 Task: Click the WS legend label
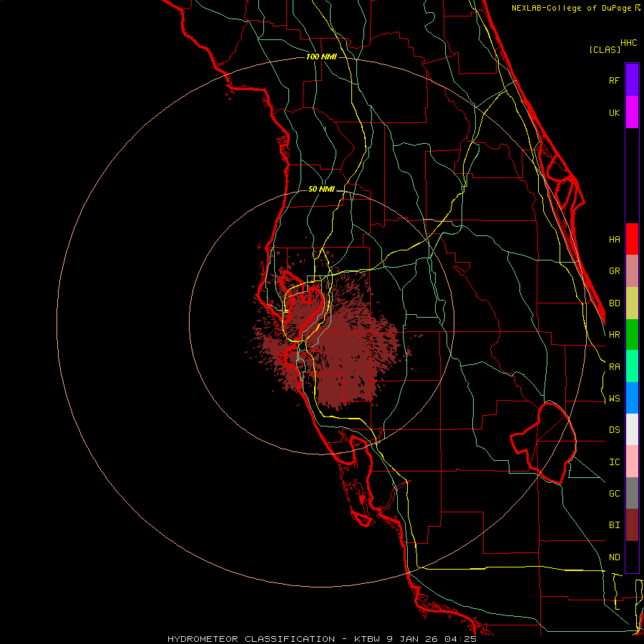point(614,399)
